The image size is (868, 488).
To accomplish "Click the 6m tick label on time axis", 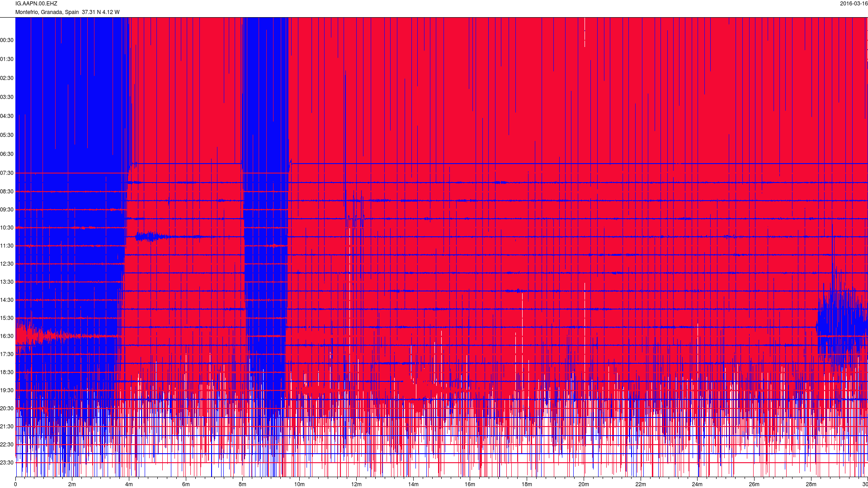I will 186,484.
